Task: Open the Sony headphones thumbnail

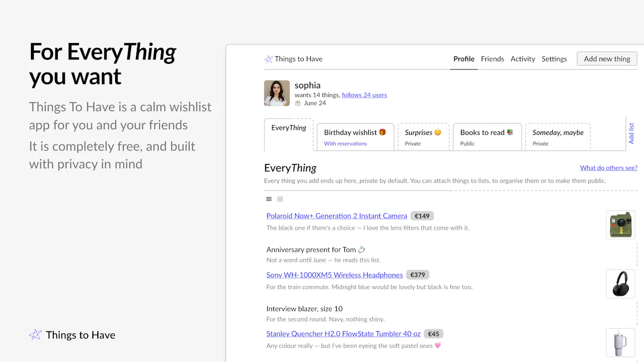Action: tap(621, 284)
